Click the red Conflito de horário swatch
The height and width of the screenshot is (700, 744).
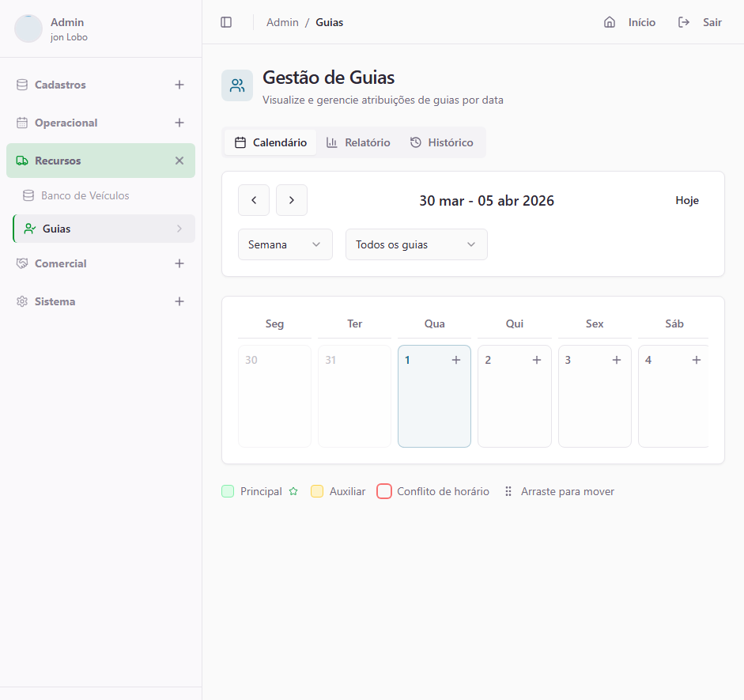(x=384, y=491)
